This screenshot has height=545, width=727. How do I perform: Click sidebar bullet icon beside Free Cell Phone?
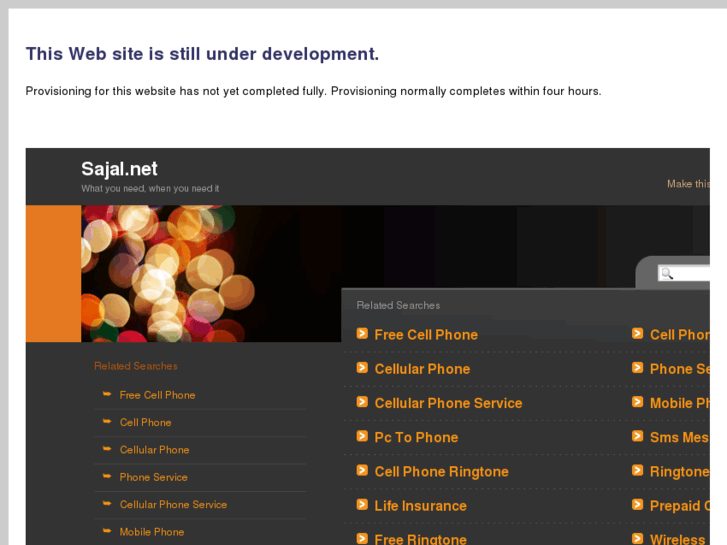coord(107,394)
